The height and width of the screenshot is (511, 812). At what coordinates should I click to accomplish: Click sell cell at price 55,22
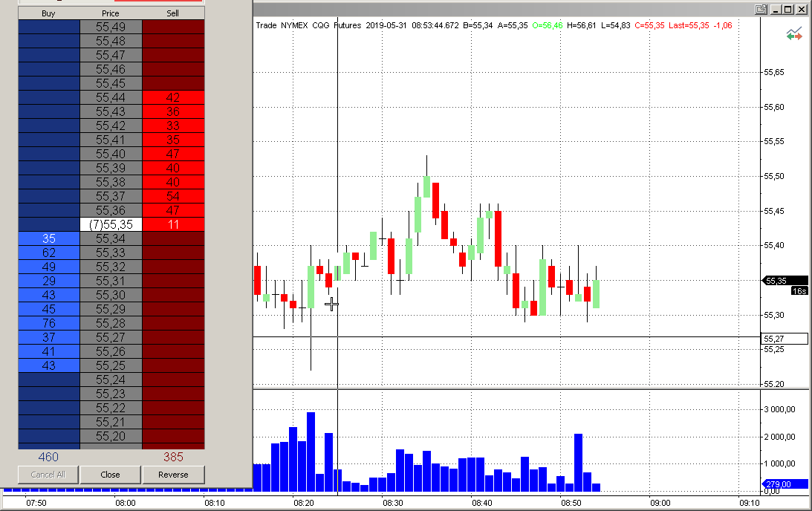tap(173, 408)
